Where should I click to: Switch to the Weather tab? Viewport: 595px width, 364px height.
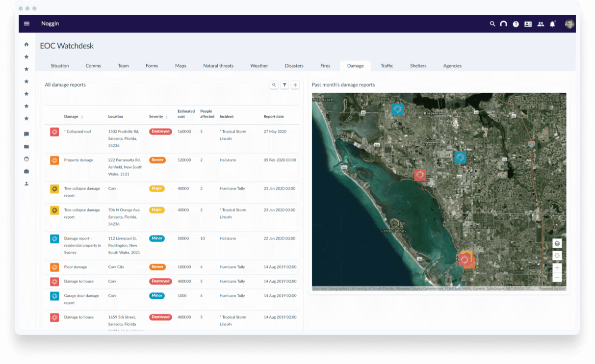coord(259,65)
